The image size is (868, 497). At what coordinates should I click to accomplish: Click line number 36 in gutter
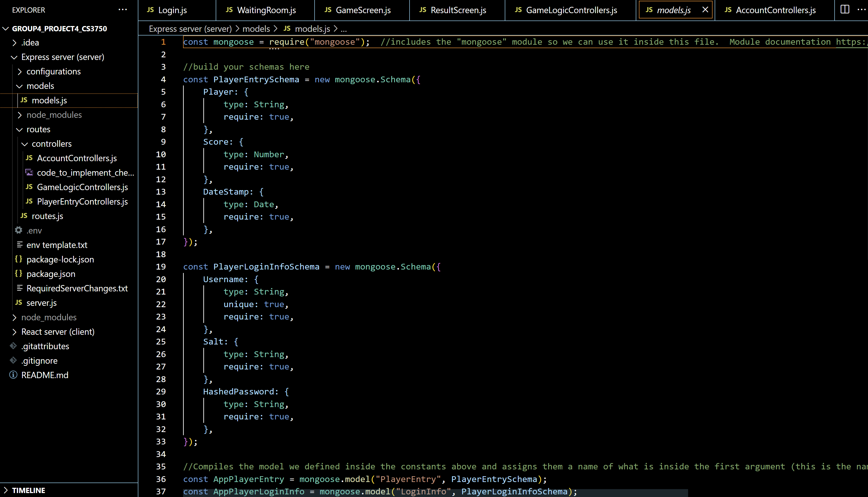click(161, 479)
